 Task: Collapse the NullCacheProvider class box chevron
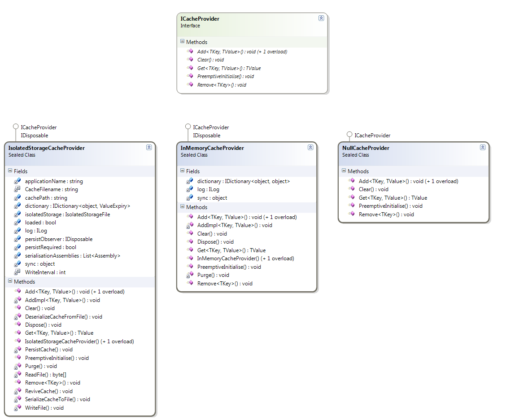tap(482, 147)
